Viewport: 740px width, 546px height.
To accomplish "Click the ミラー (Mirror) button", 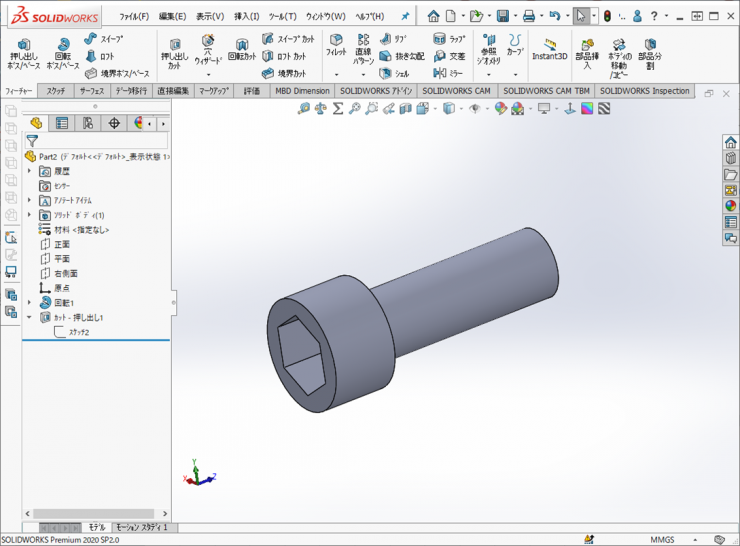I will pos(449,72).
